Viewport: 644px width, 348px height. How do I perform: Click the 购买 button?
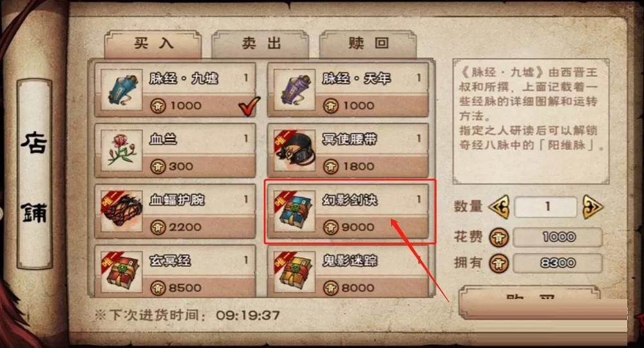[530, 302]
